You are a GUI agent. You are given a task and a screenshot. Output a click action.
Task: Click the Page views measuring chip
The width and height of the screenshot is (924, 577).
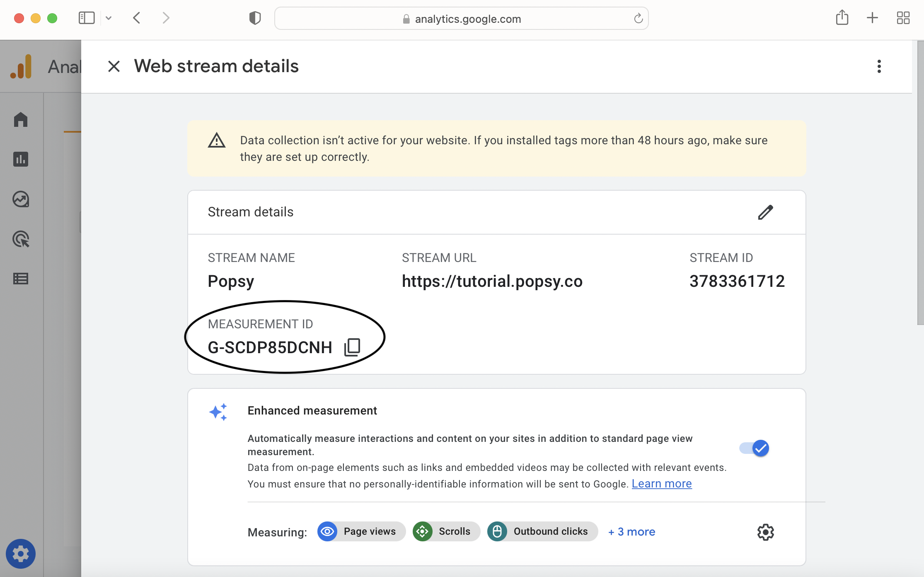(x=361, y=532)
